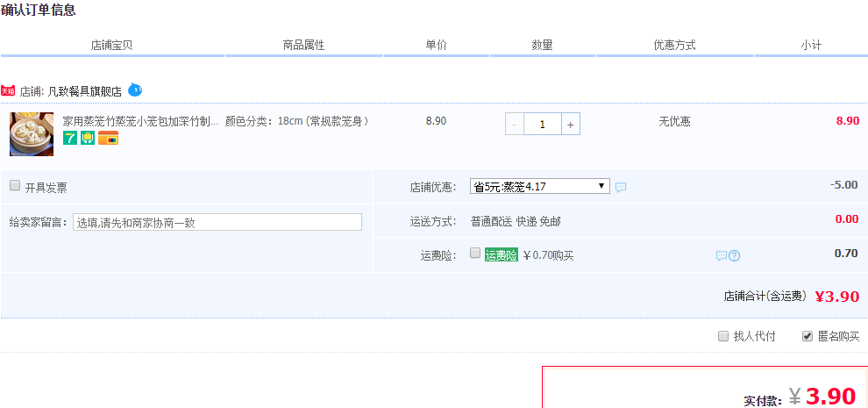The height and width of the screenshot is (408, 868).
Task: Open the steamer product thumbnail image
Action: (x=32, y=134)
